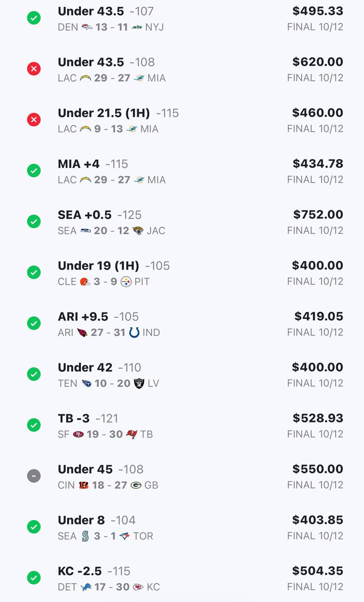Click the $403.85 amount on Under 8
The height and width of the screenshot is (602, 364).
click(x=318, y=520)
